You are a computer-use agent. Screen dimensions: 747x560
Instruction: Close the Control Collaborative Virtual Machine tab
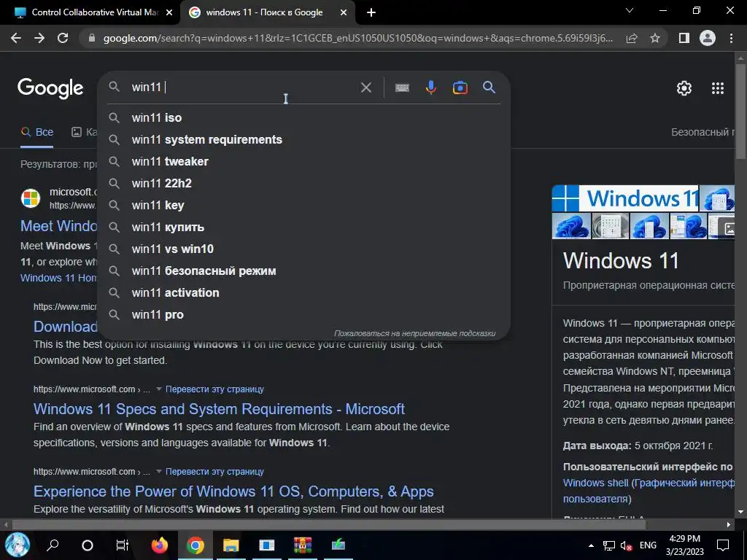(x=169, y=12)
